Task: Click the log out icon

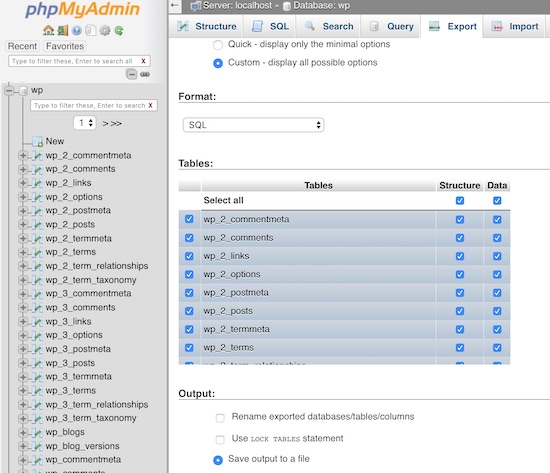Action: (x=63, y=31)
